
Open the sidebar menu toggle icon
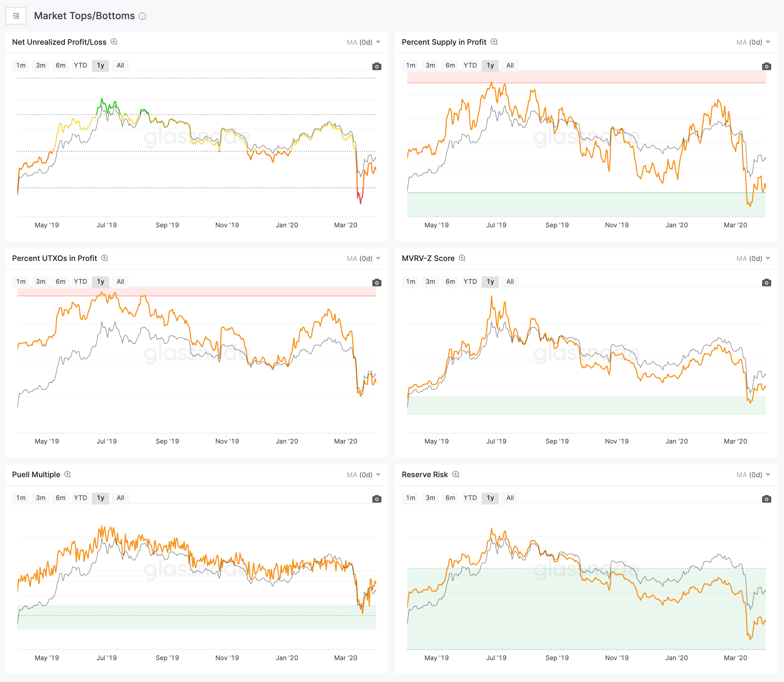pos(15,16)
